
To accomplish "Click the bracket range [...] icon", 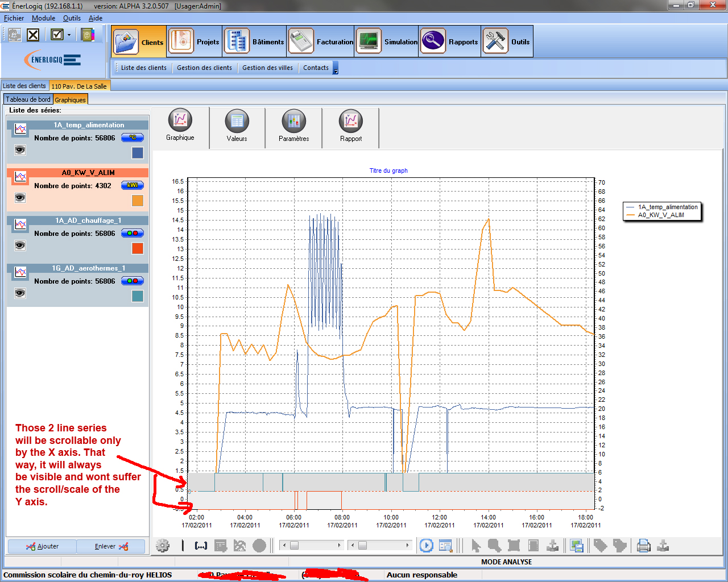I will click(201, 546).
